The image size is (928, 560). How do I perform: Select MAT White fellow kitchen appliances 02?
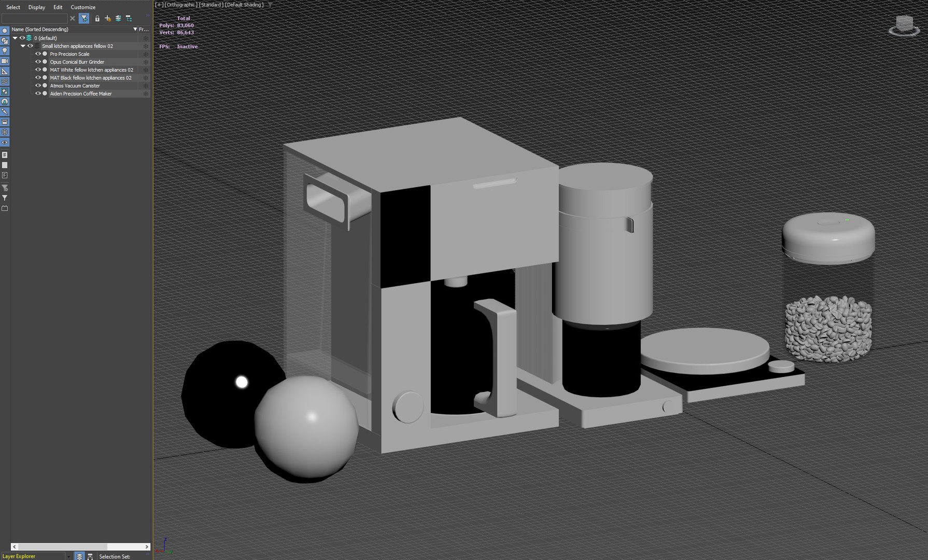(91, 69)
